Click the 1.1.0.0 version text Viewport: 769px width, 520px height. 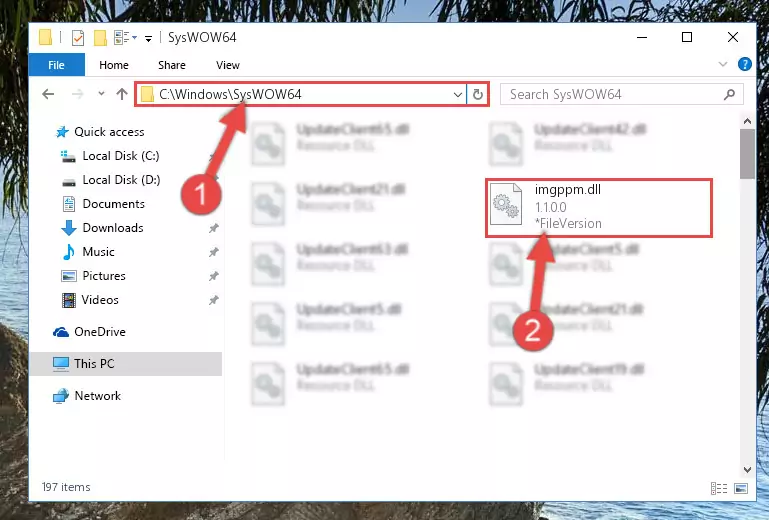pyautogui.click(x=551, y=207)
